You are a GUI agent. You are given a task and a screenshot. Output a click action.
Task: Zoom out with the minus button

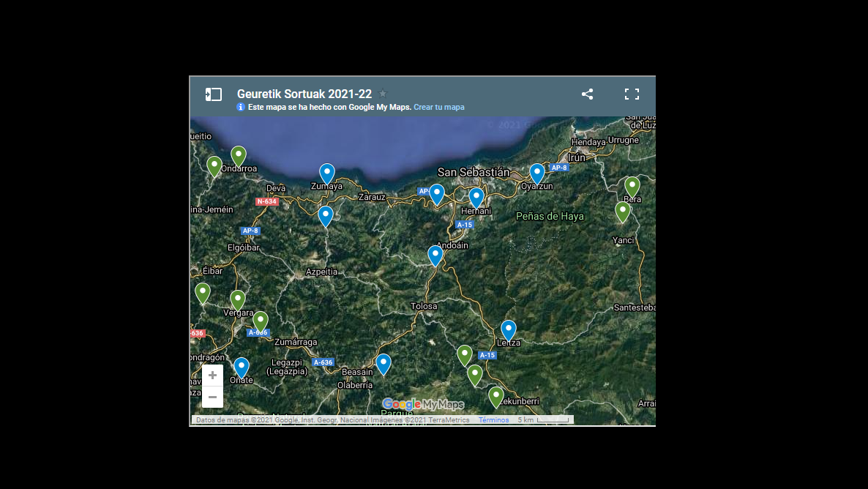point(212,397)
